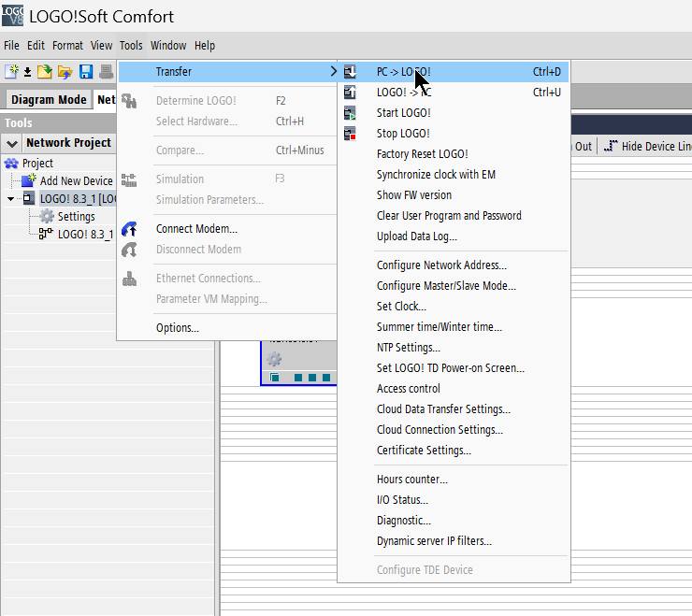This screenshot has width=692, height=616.
Task: Open Set Clock... entry
Action: tap(454, 307)
